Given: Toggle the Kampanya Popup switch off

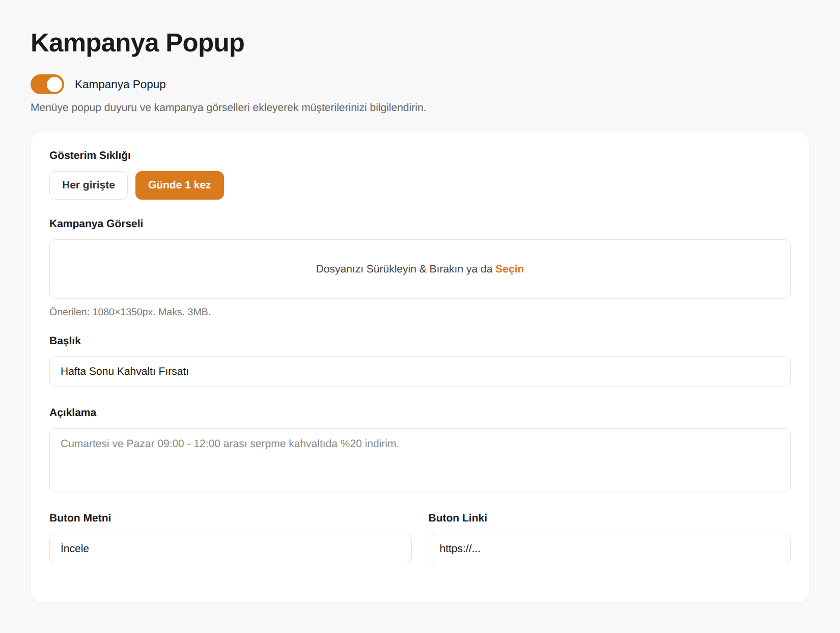Looking at the screenshot, I should [47, 85].
